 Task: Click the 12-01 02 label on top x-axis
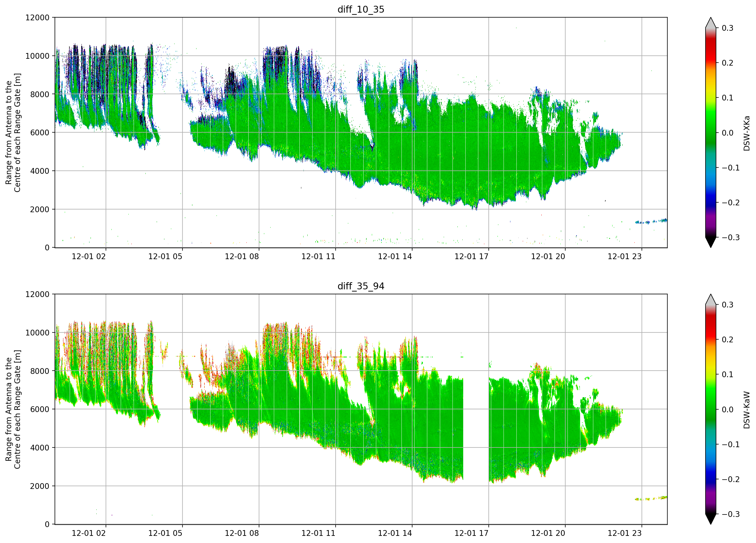(89, 256)
